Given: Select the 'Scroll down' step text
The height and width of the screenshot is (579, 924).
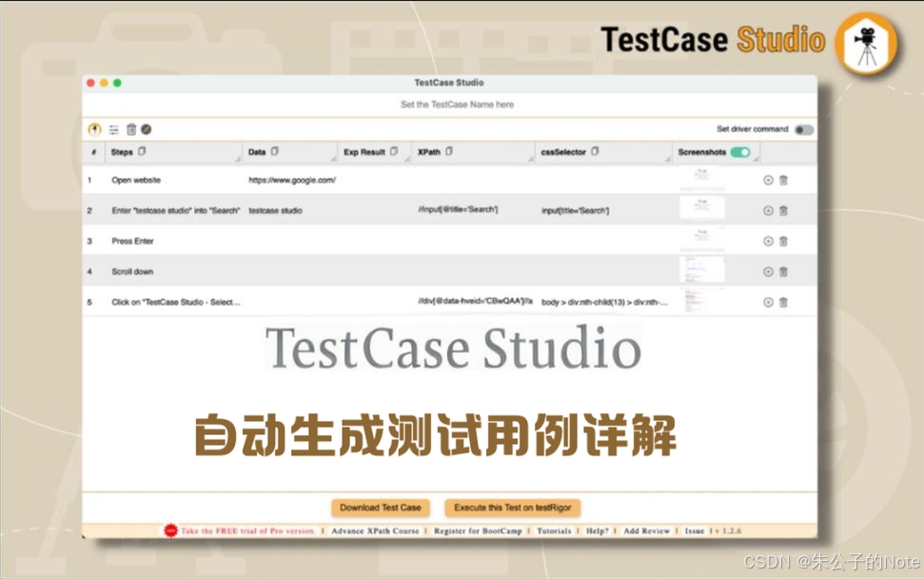Looking at the screenshot, I should pyautogui.click(x=132, y=271).
